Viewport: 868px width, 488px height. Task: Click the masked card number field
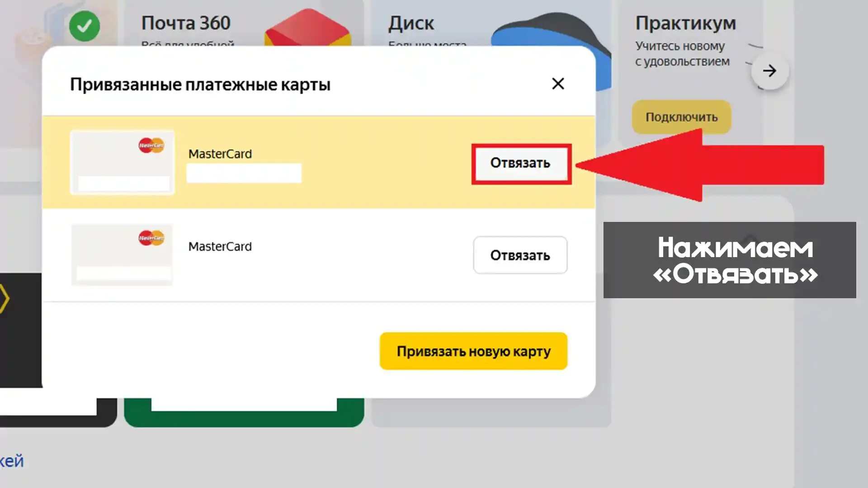pyautogui.click(x=244, y=174)
